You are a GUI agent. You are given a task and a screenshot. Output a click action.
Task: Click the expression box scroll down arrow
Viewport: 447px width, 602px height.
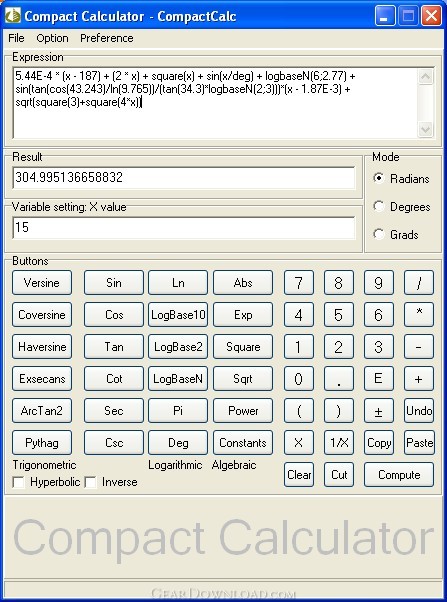click(x=425, y=129)
